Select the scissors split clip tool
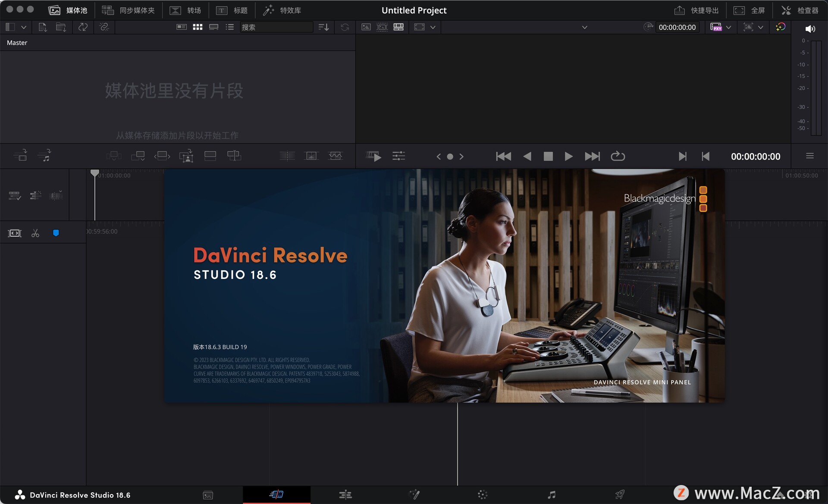The width and height of the screenshot is (828, 504). click(35, 233)
